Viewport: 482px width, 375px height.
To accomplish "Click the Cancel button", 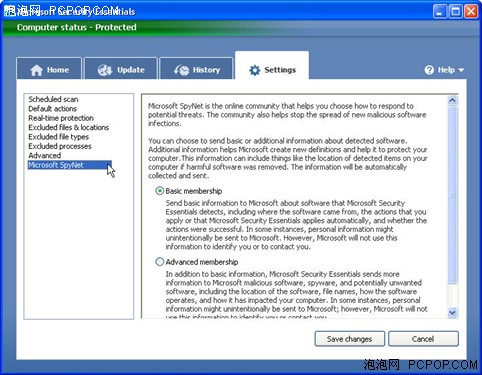I will coord(423,339).
